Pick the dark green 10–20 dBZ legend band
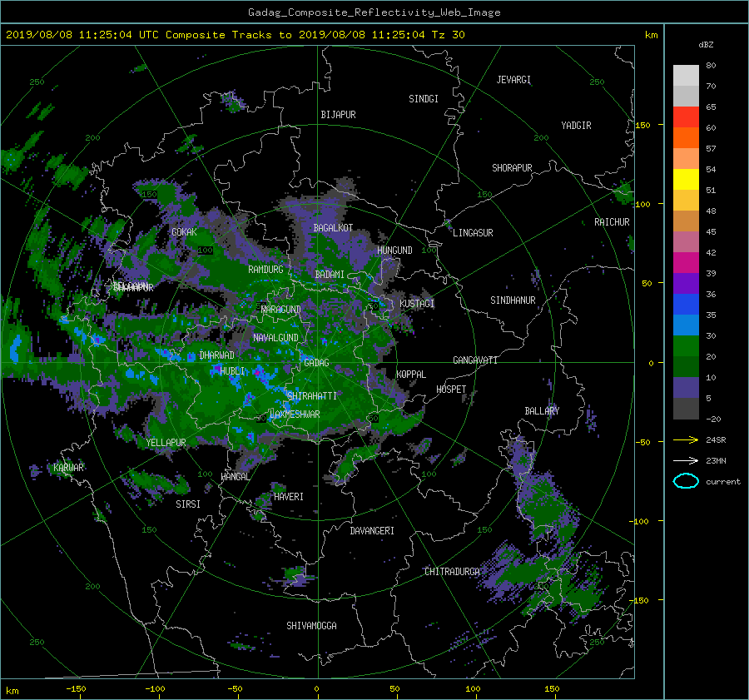Image resolution: width=749 pixels, height=700 pixels. click(x=686, y=366)
